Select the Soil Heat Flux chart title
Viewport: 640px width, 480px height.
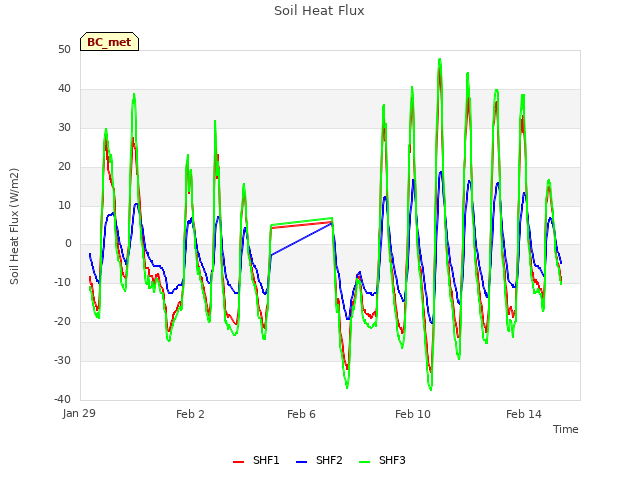click(319, 11)
